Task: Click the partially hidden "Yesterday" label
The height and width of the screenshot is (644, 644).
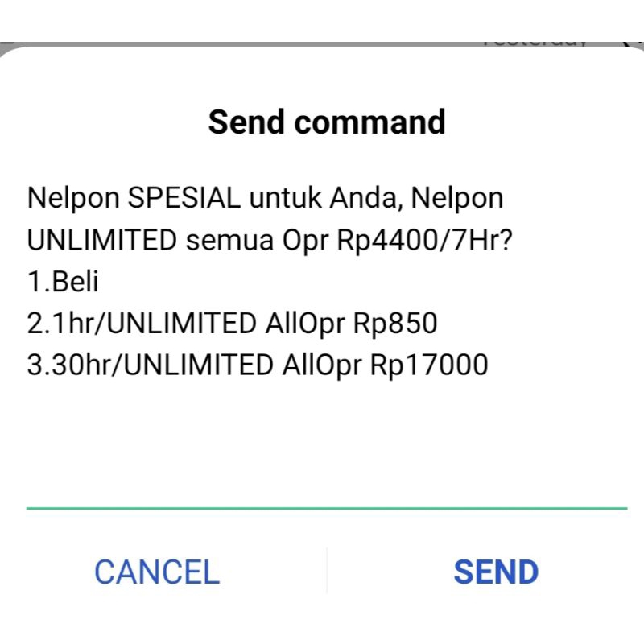Action: 535,42
